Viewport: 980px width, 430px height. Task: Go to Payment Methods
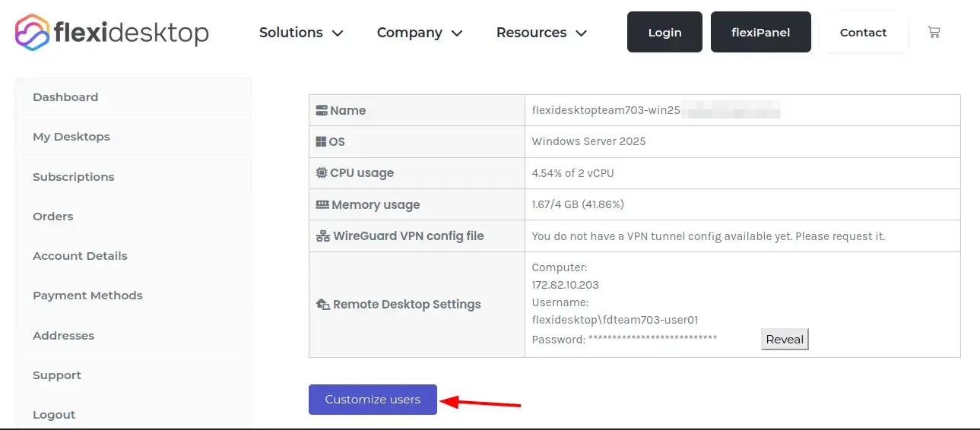point(133,296)
